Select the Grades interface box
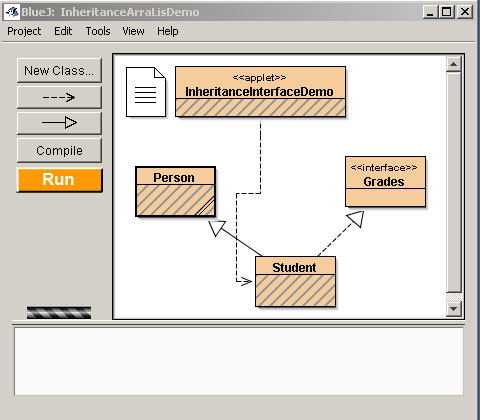This screenshot has height=420, width=480. (385, 181)
